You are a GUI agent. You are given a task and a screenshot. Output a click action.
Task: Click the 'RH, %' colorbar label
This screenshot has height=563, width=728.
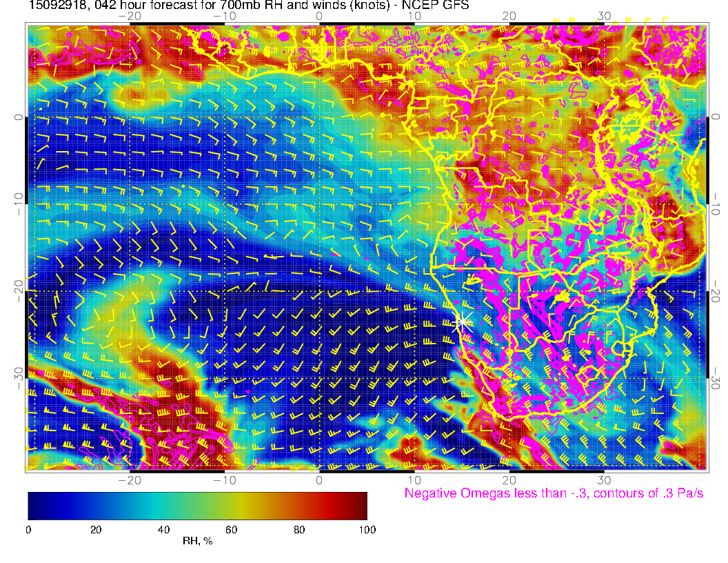(x=197, y=541)
